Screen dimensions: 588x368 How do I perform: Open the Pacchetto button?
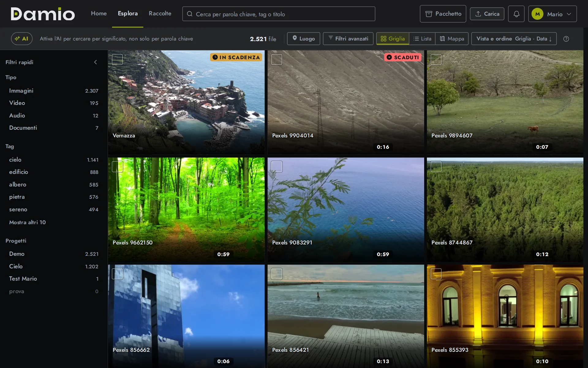coord(443,14)
